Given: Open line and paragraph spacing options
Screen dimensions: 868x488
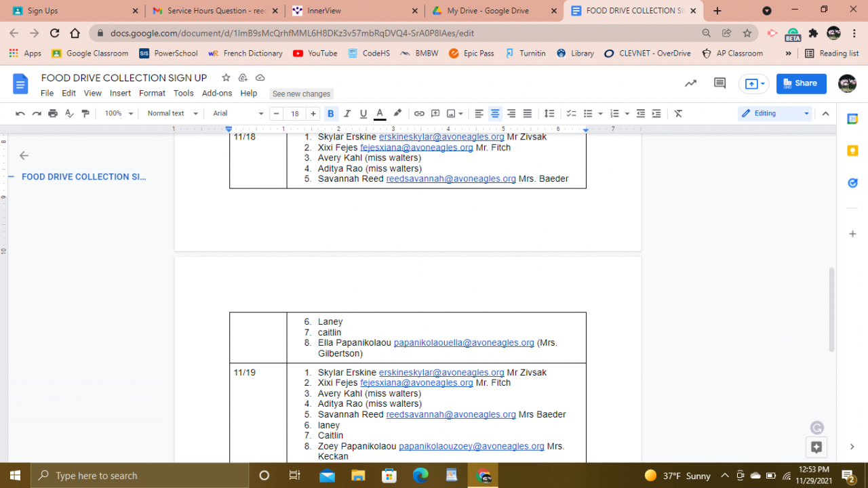Looking at the screenshot, I should 549,114.
